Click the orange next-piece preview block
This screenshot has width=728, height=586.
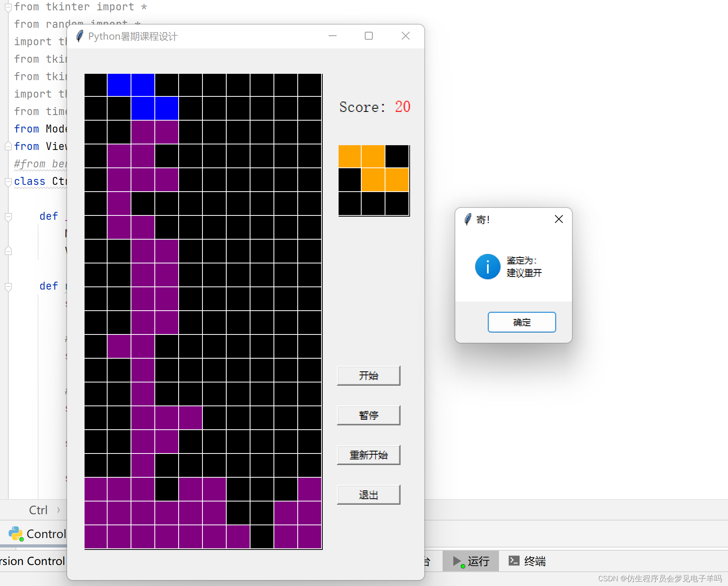pos(374,169)
